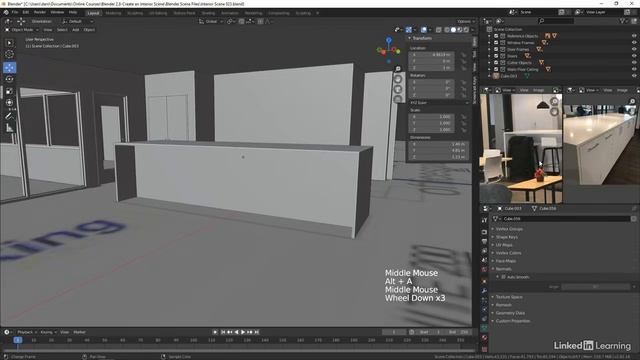Toggle eye visibility for Cube.003
This screenshot has height=360, width=640.
coord(634,76)
